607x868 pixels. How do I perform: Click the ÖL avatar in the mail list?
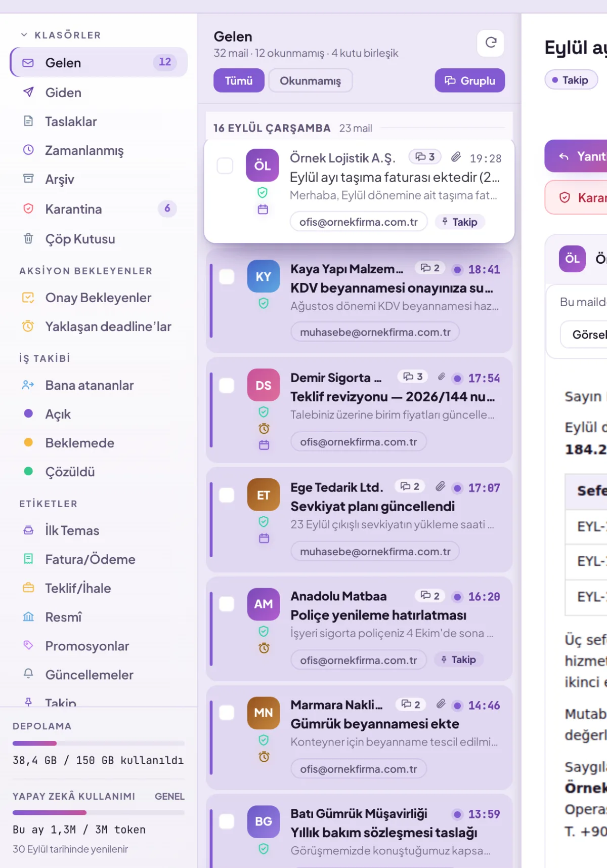click(x=263, y=166)
